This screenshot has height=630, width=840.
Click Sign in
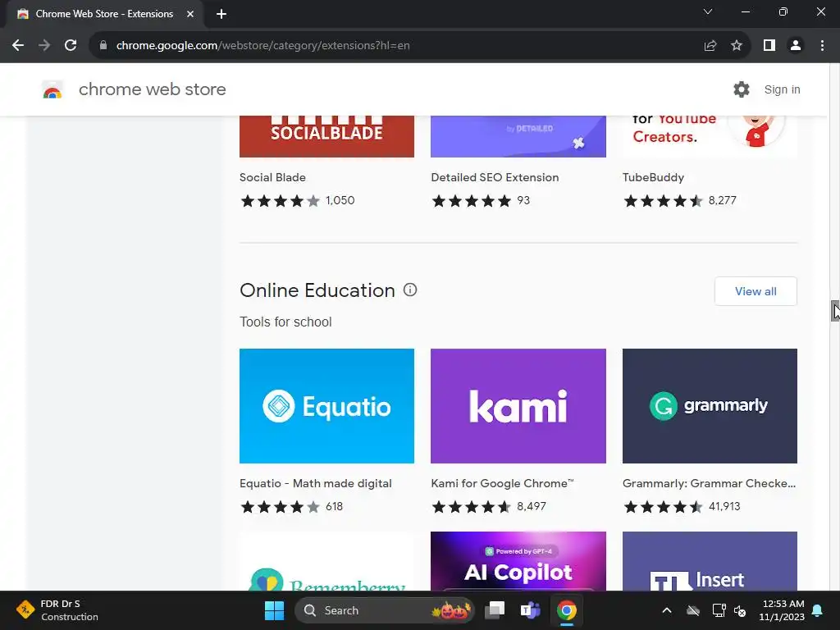tap(782, 89)
